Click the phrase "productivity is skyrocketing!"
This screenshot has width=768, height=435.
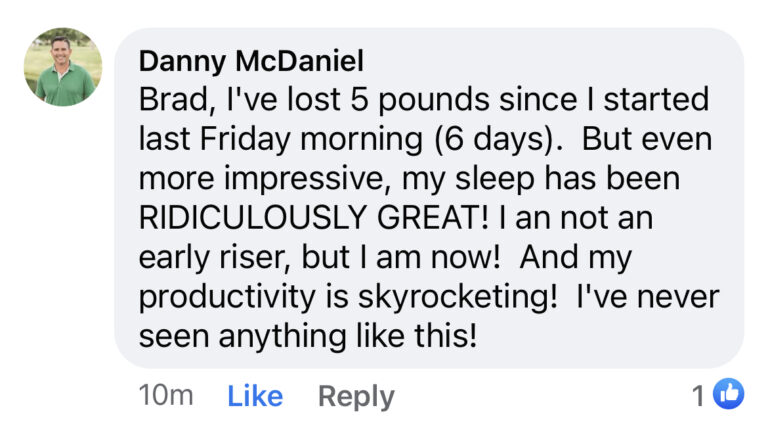(348, 298)
